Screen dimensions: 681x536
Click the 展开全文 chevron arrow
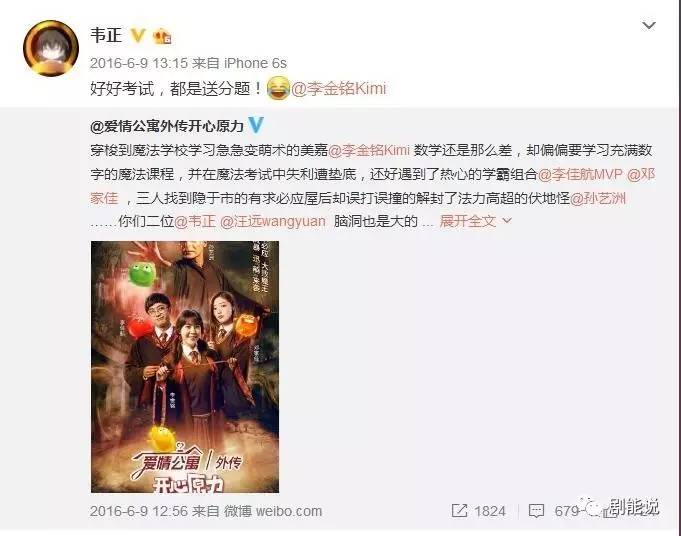coord(506,221)
